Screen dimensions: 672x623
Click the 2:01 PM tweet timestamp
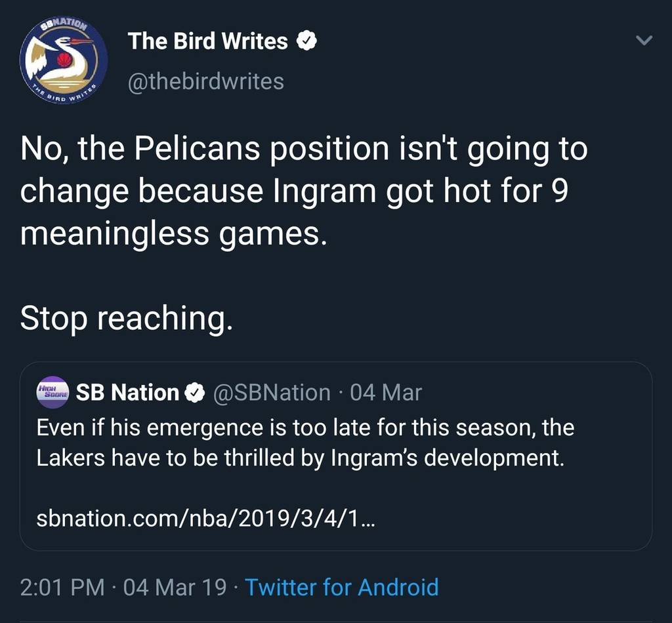[x=62, y=586]
